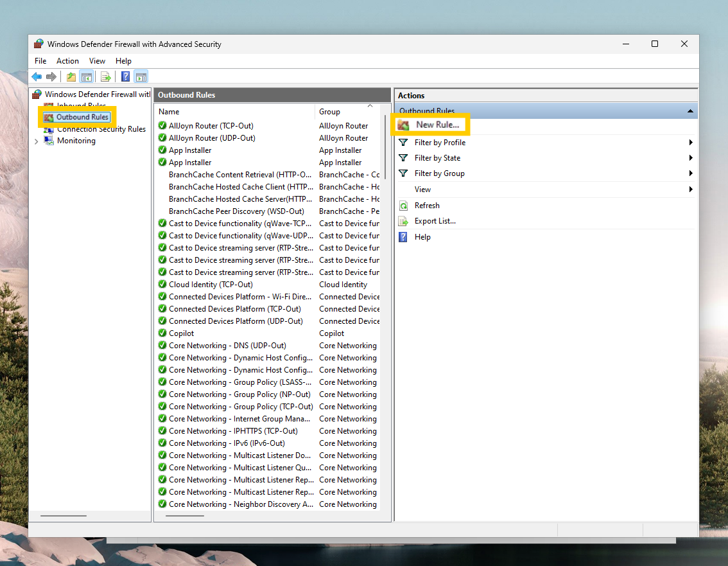Screen dimensions: 728x566
Task: Click the rules list vertical scrollbar
Action: [x=385, y=148]
